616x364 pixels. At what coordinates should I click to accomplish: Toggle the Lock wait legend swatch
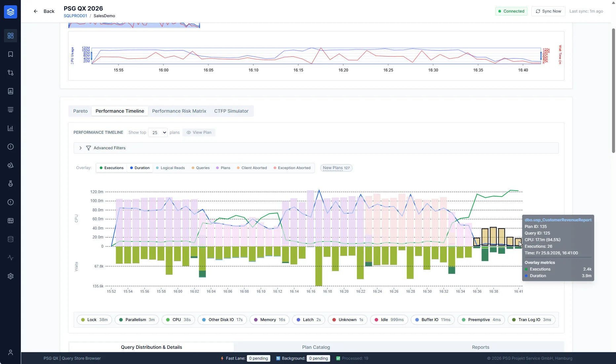(83, 320)
